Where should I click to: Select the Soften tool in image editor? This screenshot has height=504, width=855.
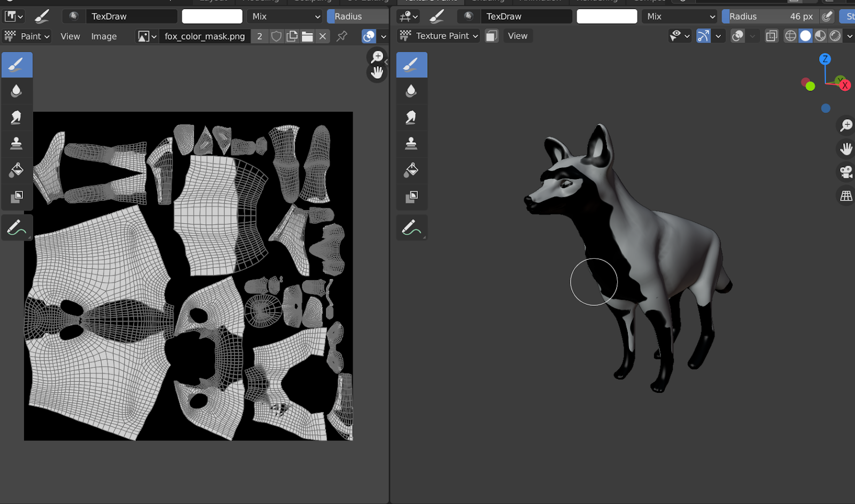coord(17,91)
